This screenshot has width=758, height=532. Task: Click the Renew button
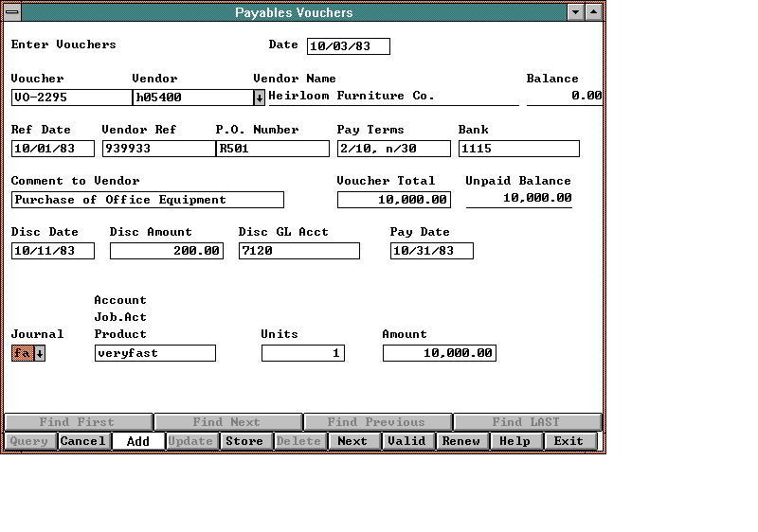click(461, 441)
